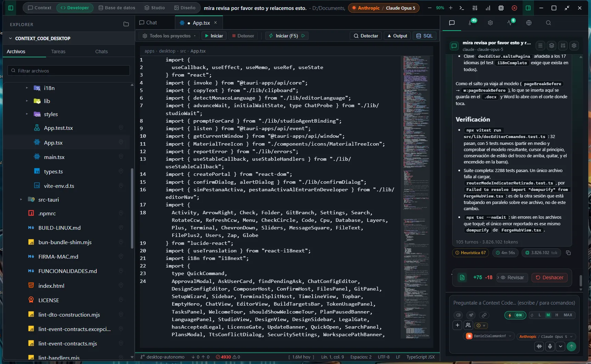
Task: Open the Chat editor tab
Action: (148, 23)
